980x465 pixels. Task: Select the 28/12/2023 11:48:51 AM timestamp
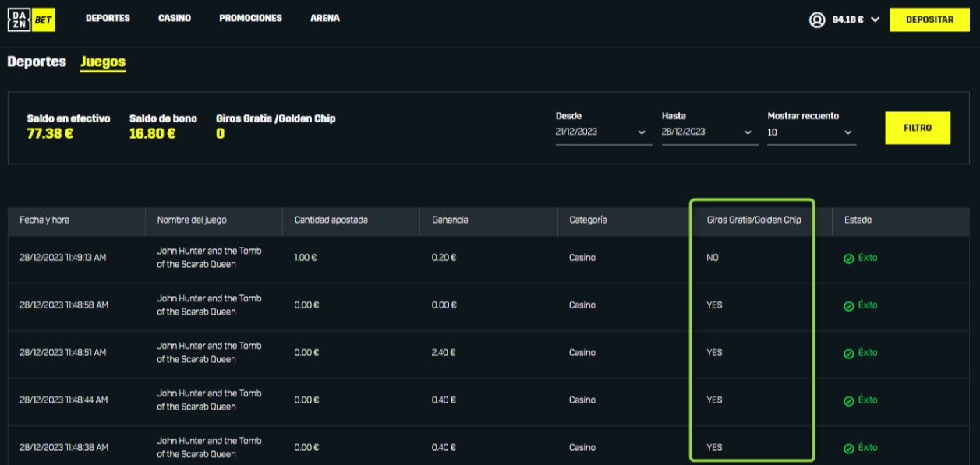click(62, 353)
